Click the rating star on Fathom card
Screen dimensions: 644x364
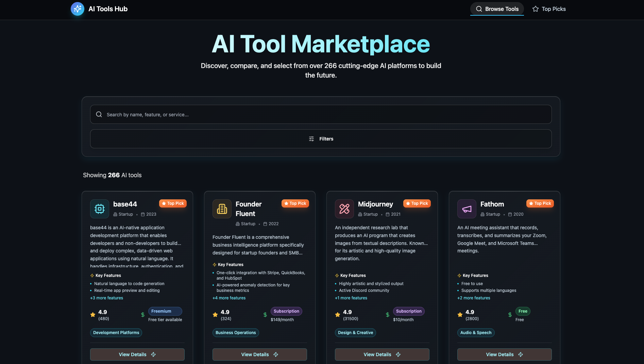coord(460,315)
